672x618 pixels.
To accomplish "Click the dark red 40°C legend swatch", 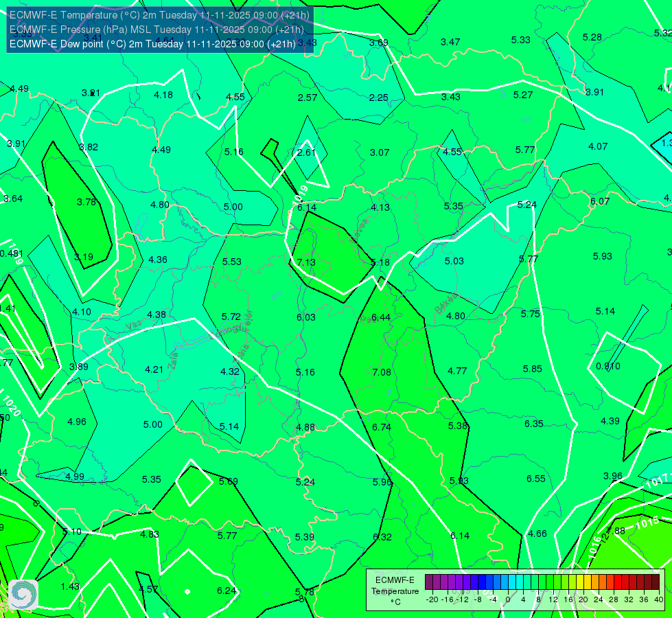I will coord(656,582).
